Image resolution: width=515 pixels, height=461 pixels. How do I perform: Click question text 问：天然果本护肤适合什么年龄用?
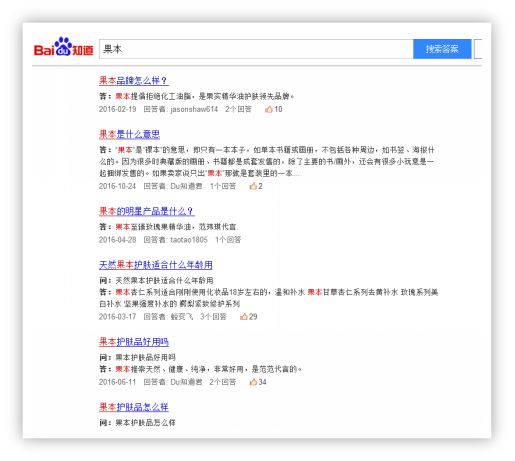(156, 281)
